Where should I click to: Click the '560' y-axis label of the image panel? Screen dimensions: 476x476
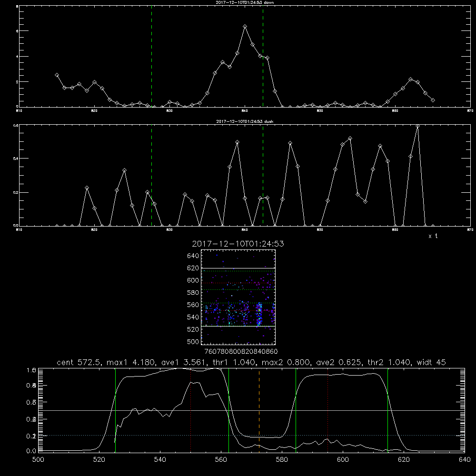(x=193, y=305)
